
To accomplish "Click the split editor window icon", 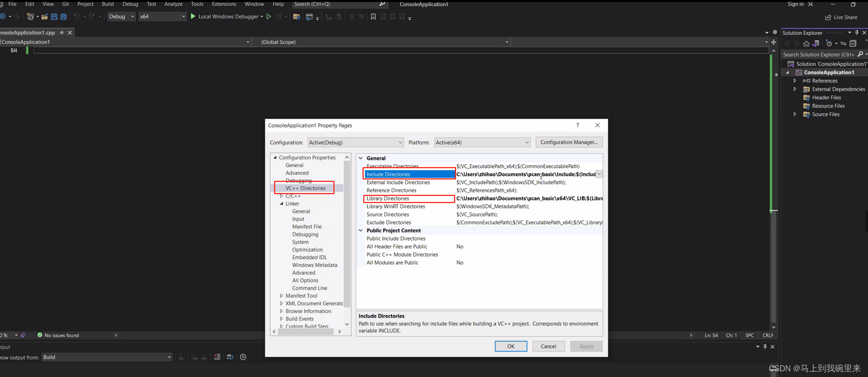I will pyautogui.click(x=773, y=42).
